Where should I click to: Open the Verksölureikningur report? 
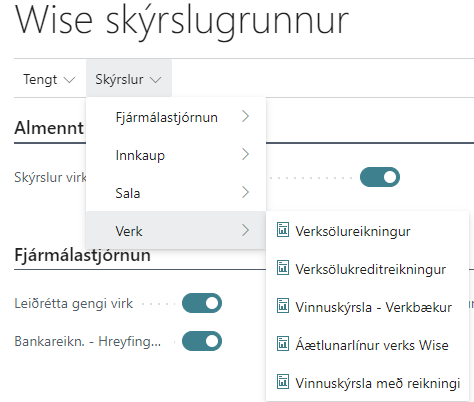coord(367,231)
